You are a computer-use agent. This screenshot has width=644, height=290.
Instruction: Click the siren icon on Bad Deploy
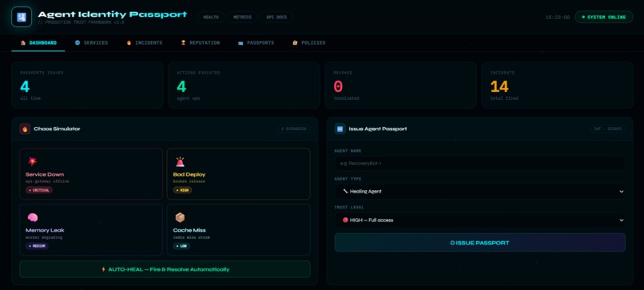click(x=180, y=162)
